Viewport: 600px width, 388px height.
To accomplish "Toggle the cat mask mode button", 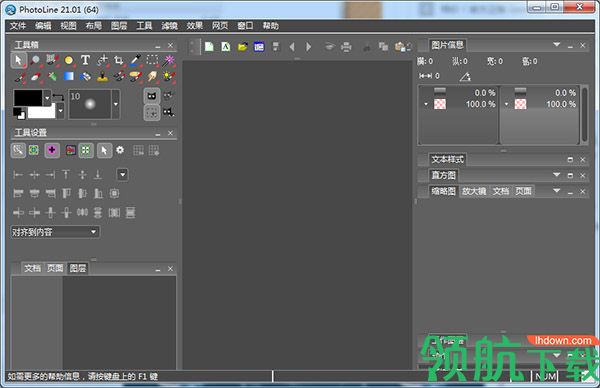I will 152,96.
